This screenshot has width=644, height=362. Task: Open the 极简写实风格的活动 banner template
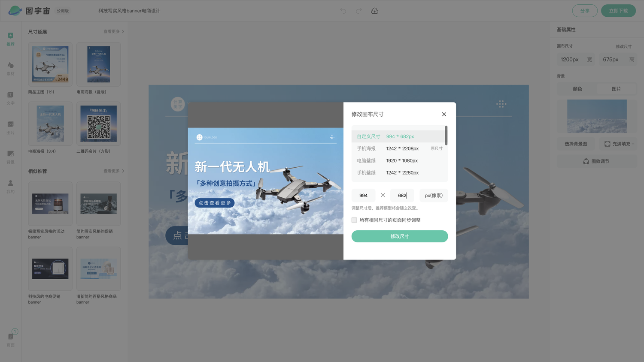click(51, 204)
